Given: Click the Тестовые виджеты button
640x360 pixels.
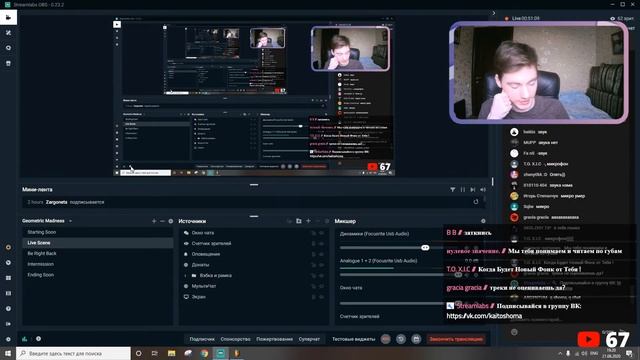Looking at the screenshot, I should pos(353,339).
